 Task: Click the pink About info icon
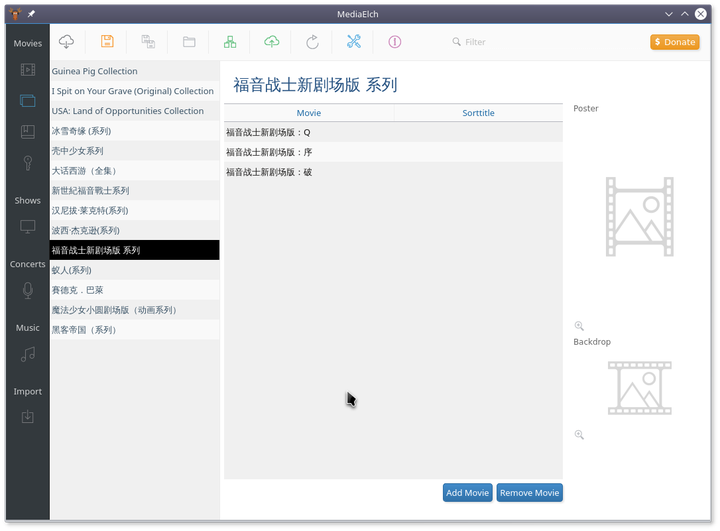coord(394,42)
